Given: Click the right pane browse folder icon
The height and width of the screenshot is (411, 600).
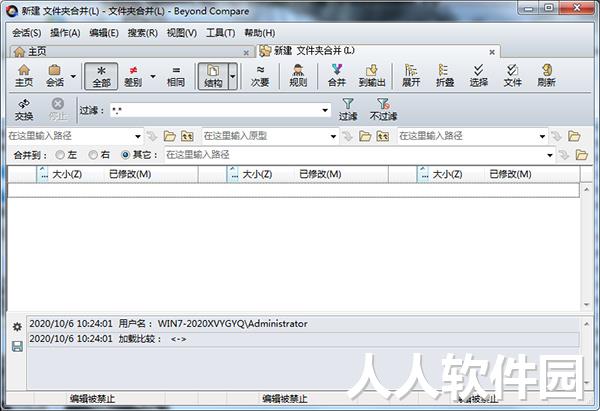Looking at the screenshot, I should click(574, 136).
